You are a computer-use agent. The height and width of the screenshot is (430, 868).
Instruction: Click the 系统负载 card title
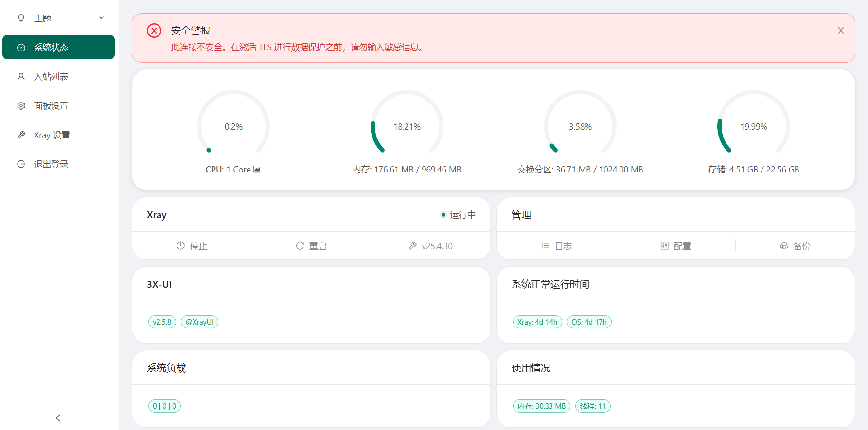click(166, 368)
